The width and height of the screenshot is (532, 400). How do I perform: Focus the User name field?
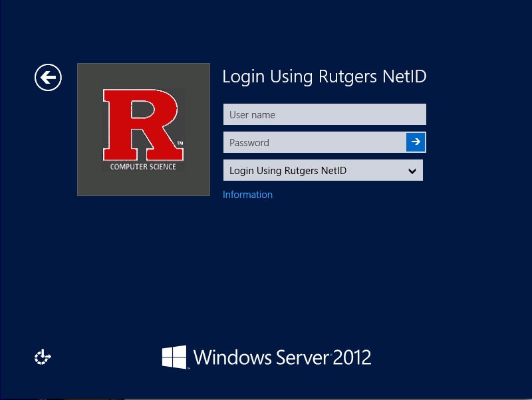(x=325, y=114)
